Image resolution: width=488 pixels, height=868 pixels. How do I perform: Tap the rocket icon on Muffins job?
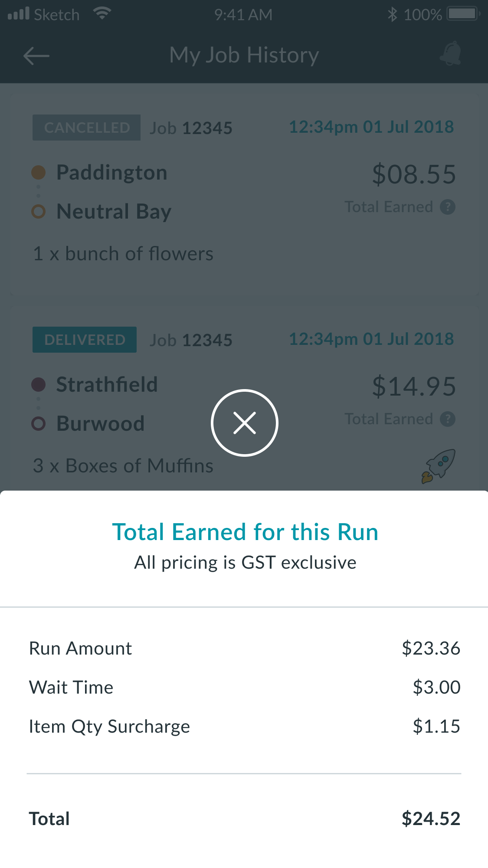(x=438, y=466)
